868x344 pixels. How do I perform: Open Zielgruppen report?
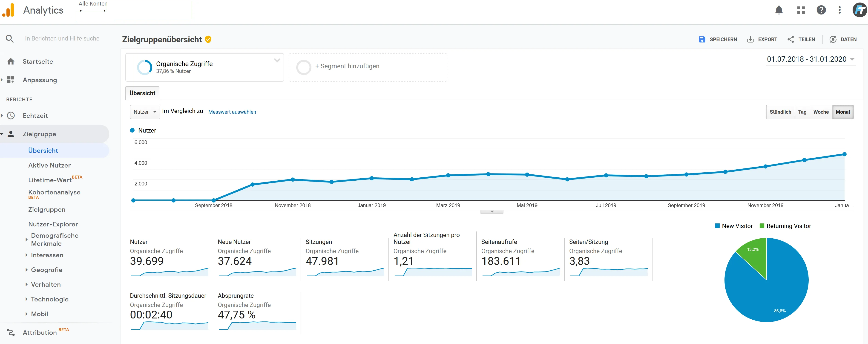coord(47,209)
